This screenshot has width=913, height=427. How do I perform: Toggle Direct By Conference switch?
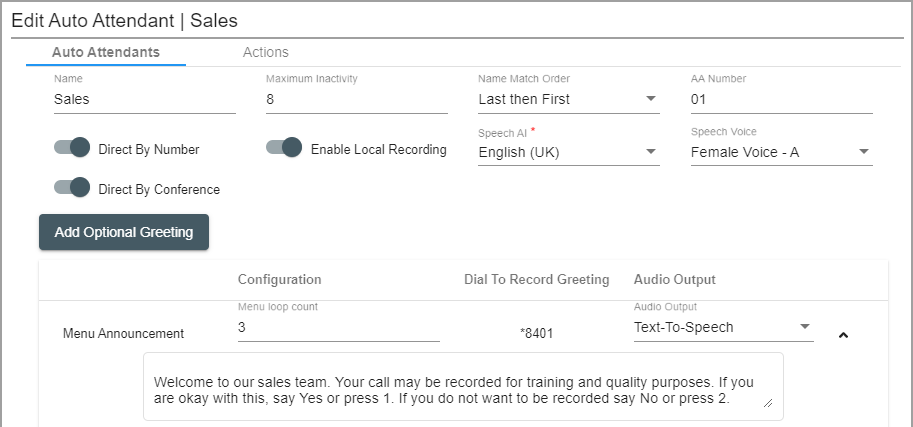click(x=72, y=188)
